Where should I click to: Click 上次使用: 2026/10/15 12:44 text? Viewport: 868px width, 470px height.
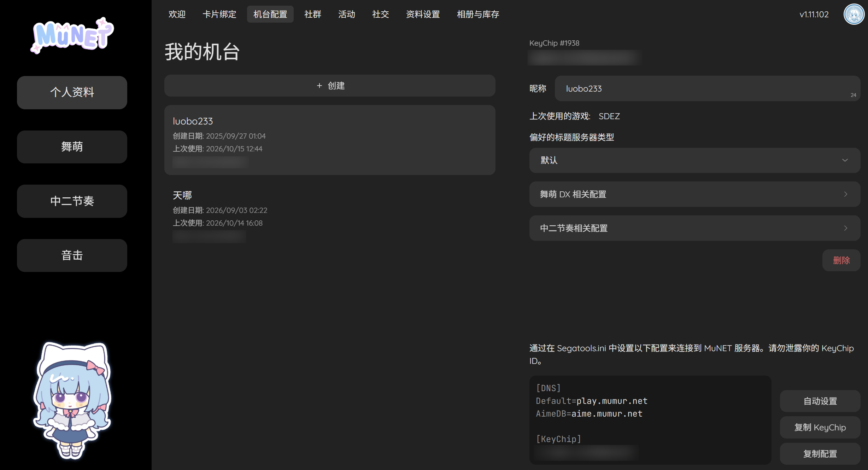coord(218,149)
